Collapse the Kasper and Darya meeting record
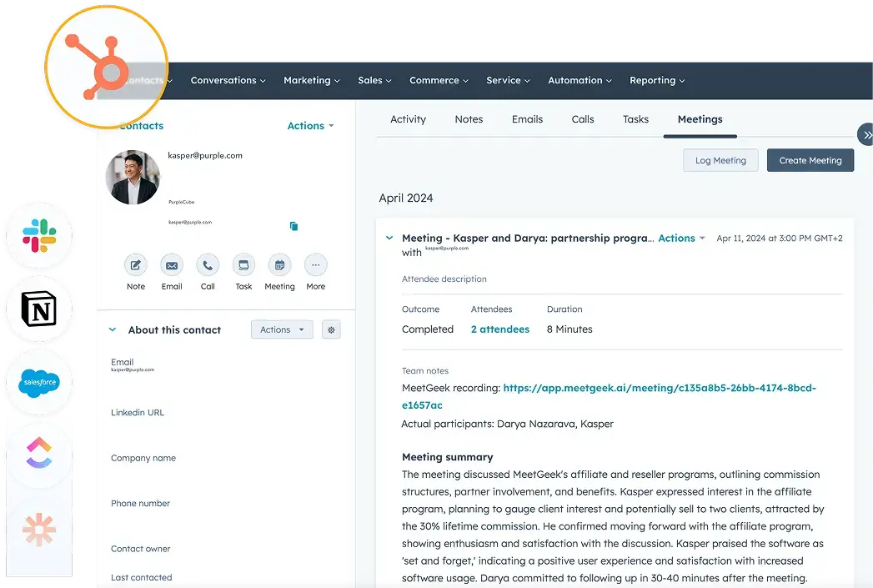 tap(389, 238)
